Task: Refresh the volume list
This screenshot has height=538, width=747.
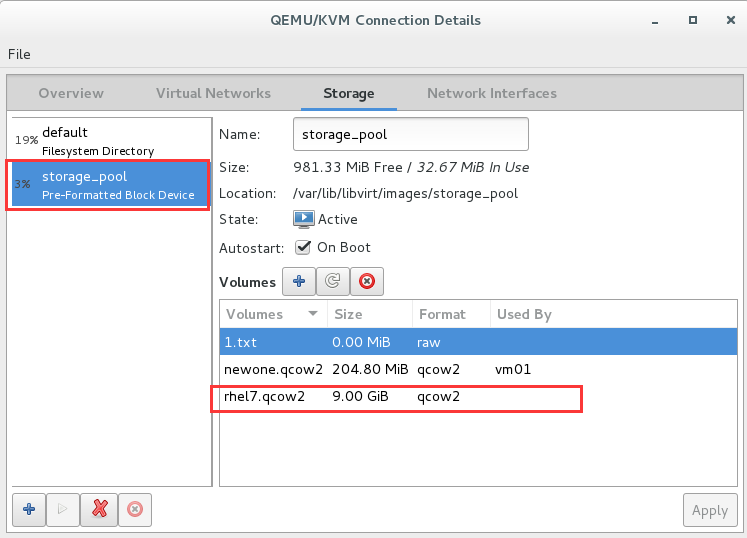Action: click(333, 282)
